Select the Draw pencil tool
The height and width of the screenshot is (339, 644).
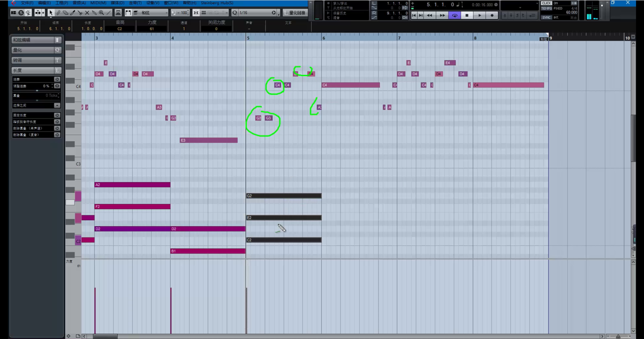point(58,13)
